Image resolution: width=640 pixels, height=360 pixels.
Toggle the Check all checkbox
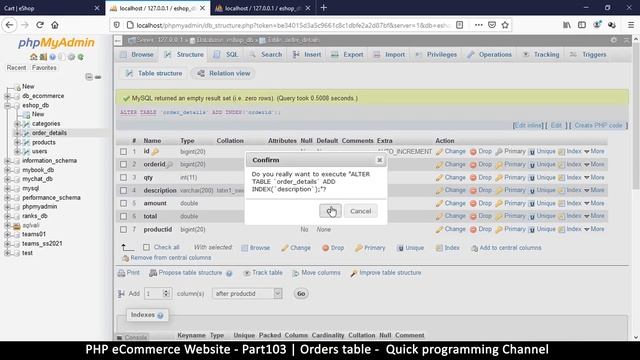(x=147, y=247)
